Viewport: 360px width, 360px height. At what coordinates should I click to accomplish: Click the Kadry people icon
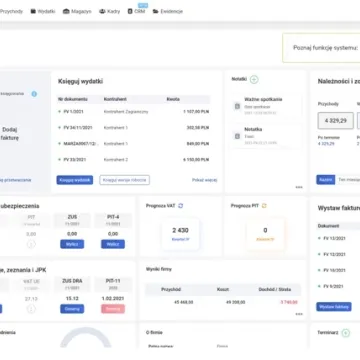click(x=102, y=11)
